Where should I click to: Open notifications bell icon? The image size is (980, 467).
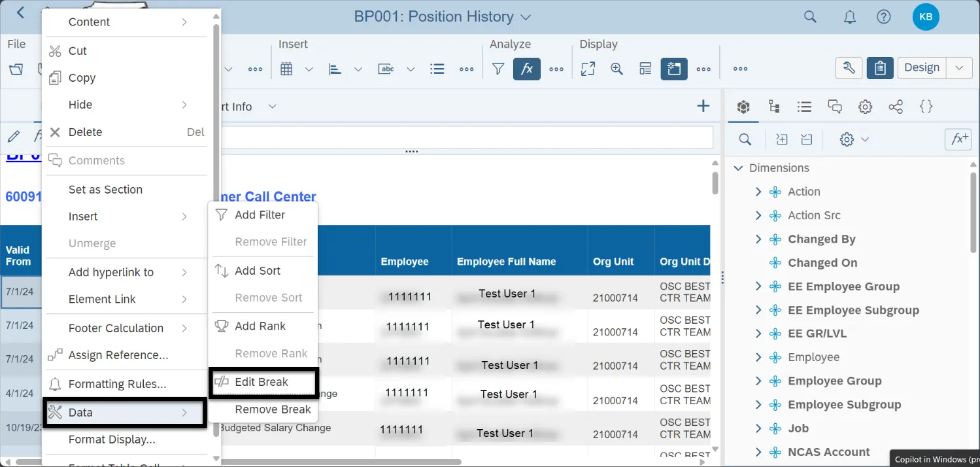(x=849, y=17)
